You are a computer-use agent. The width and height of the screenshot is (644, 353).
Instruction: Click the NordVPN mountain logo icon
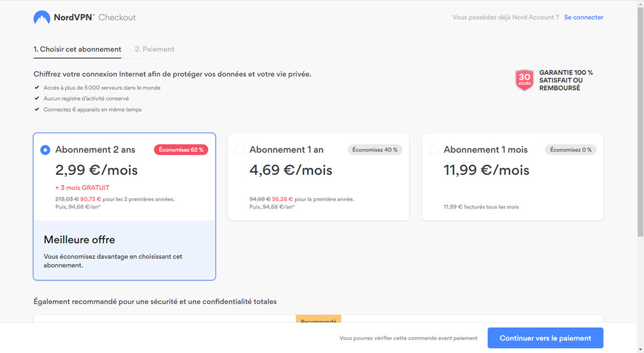(42, 17)
